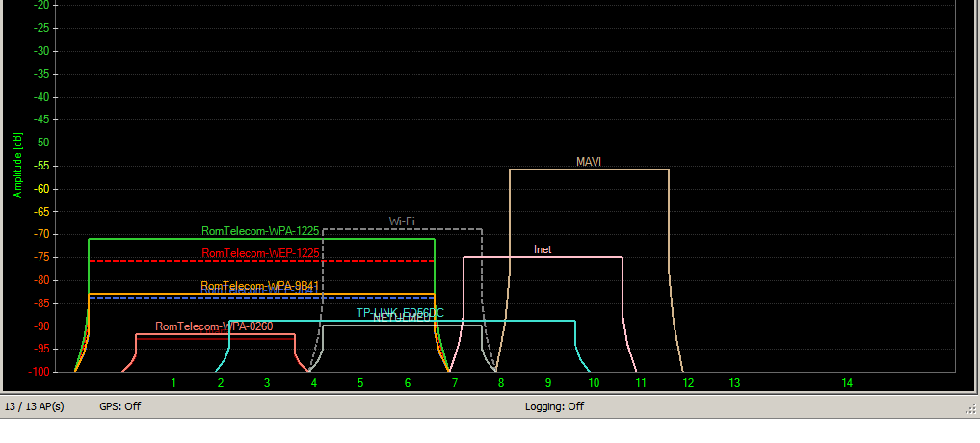Click channel 13 on the axis
This screenshot has width=980, height=443.
[734, 383]
